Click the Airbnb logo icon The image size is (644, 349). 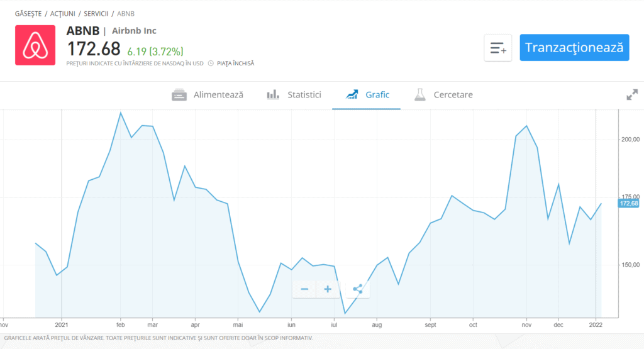[35, 45]
